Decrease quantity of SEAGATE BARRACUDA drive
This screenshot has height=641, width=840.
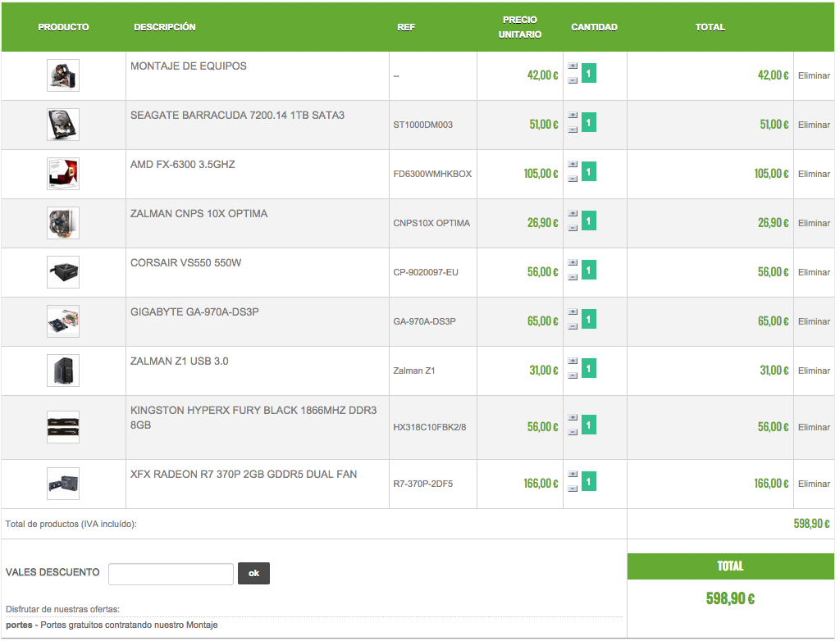[x=573, y=130]
